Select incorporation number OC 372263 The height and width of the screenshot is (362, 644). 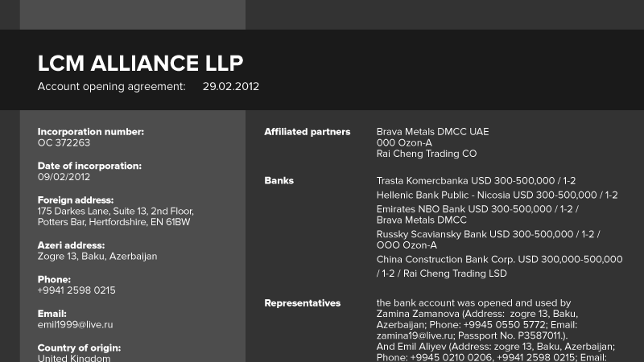(x=64, y=142)
